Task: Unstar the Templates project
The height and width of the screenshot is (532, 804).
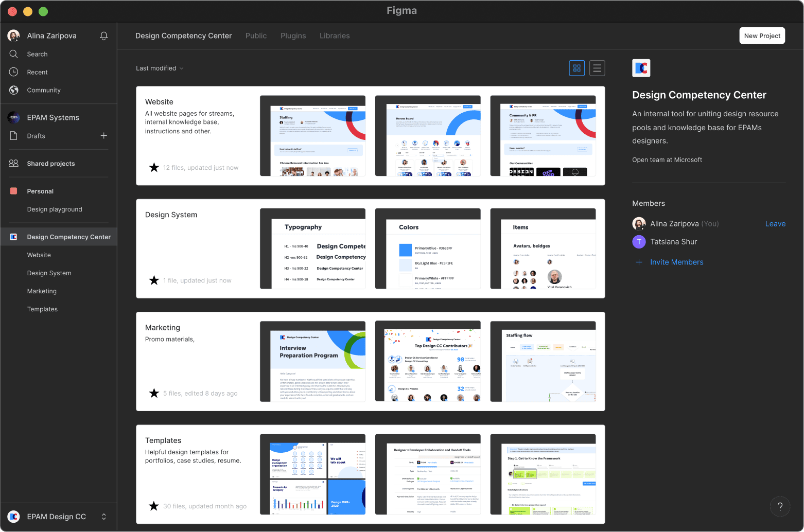Action: click(154, 506)
